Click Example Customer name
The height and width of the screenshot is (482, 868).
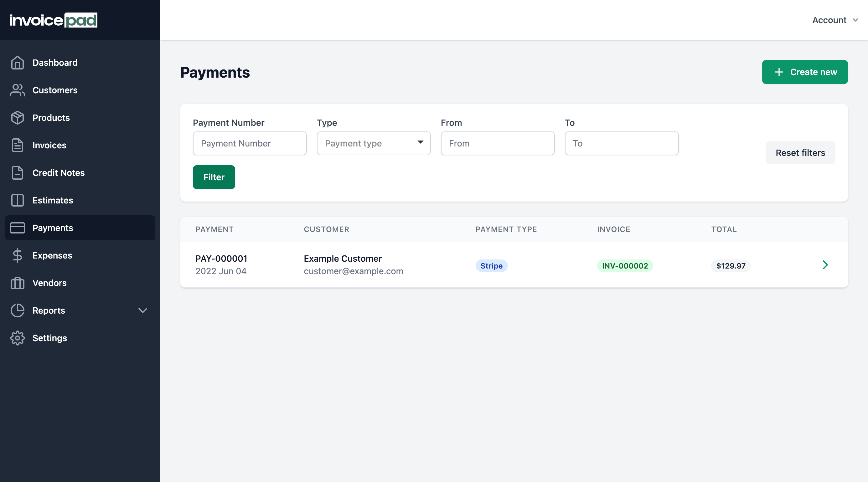[343, 259]
